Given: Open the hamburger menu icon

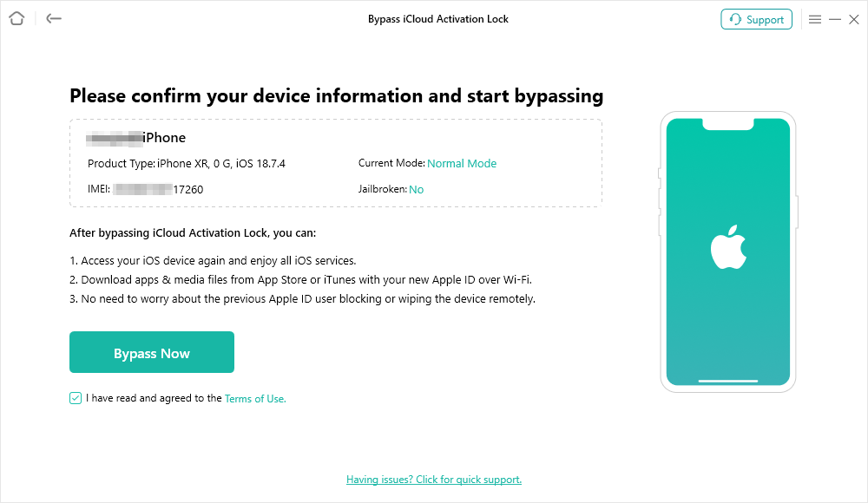Looking at the screenshot, I should tap(815, 19).
